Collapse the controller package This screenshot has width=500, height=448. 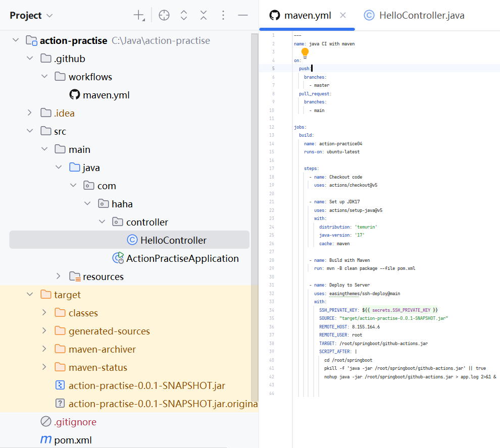[102, 222]
